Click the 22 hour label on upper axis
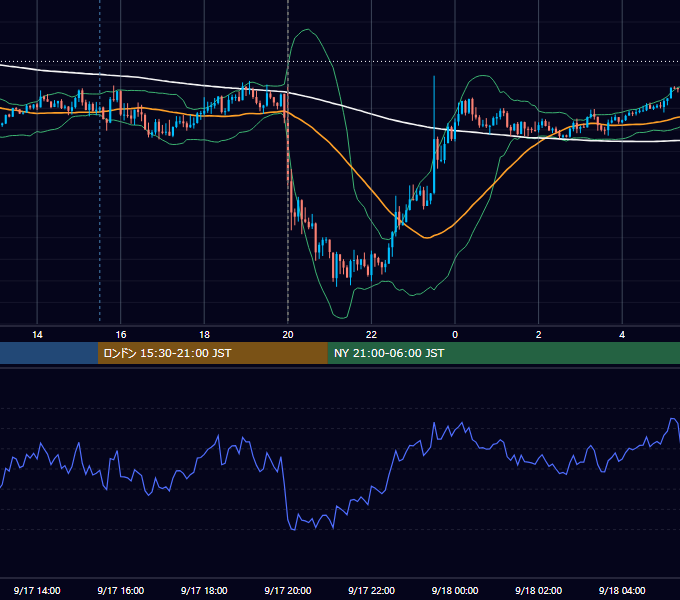Screen dimensions: 680x600 (x=371, y=335)
